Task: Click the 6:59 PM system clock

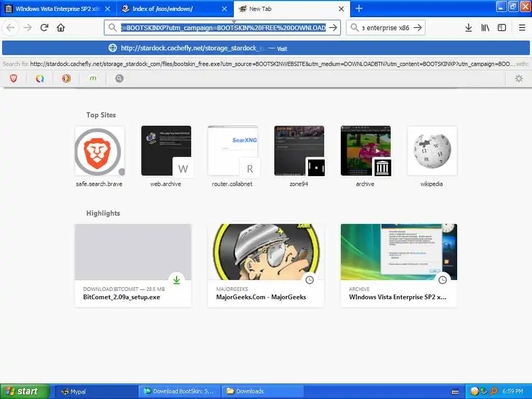Action: [513, 391]
